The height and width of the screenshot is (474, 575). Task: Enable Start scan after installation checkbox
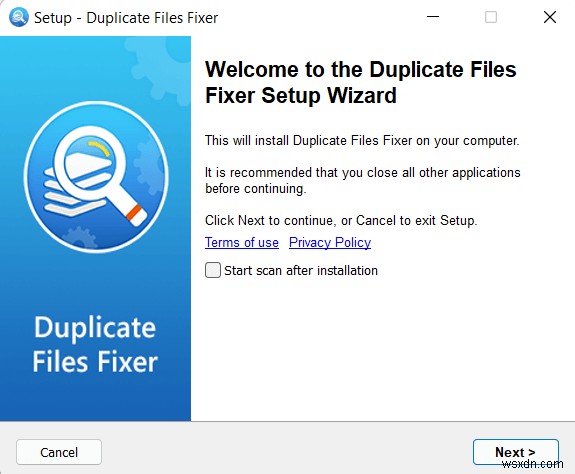(213, 270)
